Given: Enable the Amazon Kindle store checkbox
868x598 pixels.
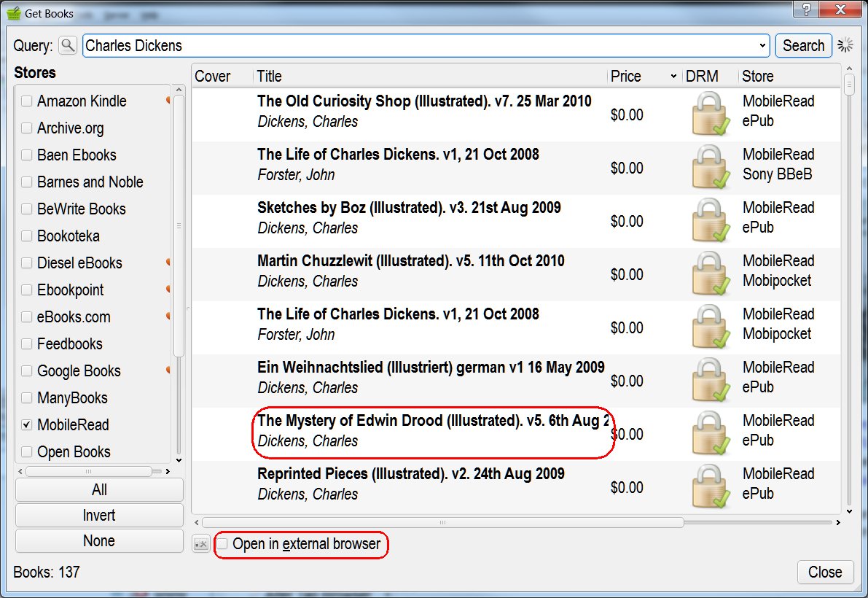Looking at the screenshot, I should pyautogui.click(x=26, y=101).
